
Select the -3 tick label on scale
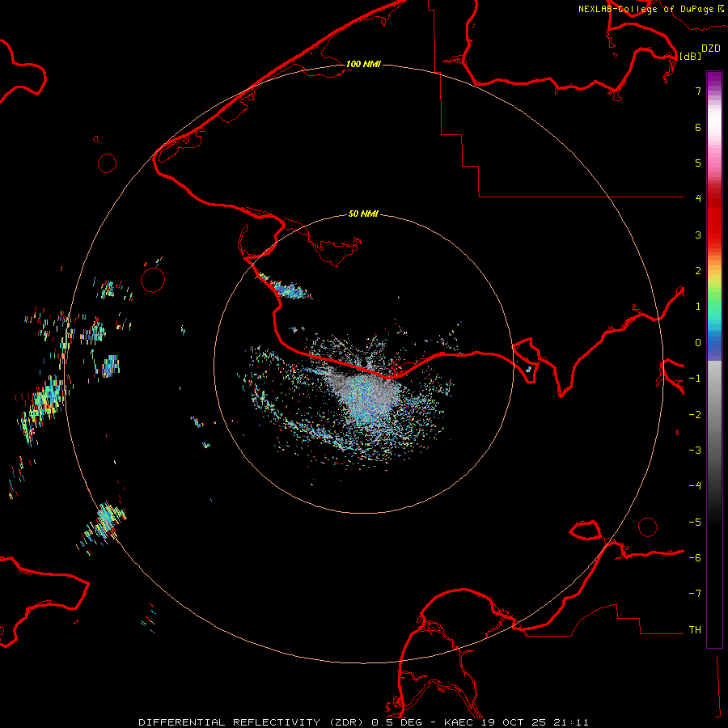click(x=695, y=451)
